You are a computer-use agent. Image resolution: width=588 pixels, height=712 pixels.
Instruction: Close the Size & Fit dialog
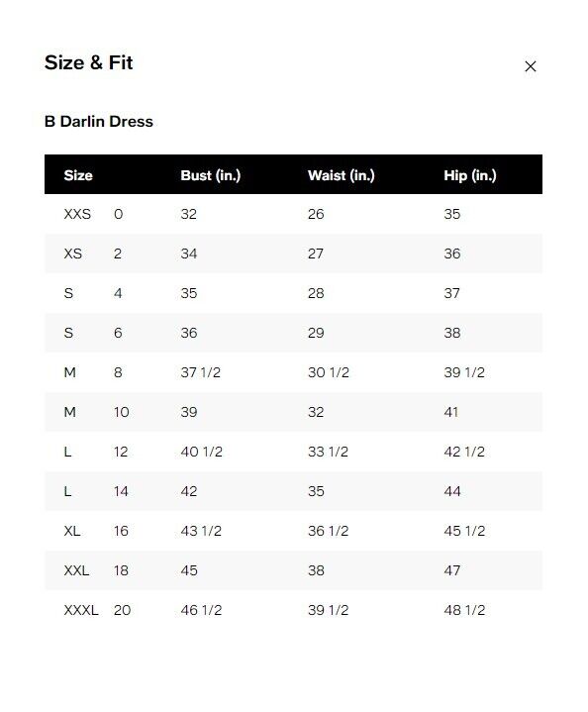[x=530, y=66]
